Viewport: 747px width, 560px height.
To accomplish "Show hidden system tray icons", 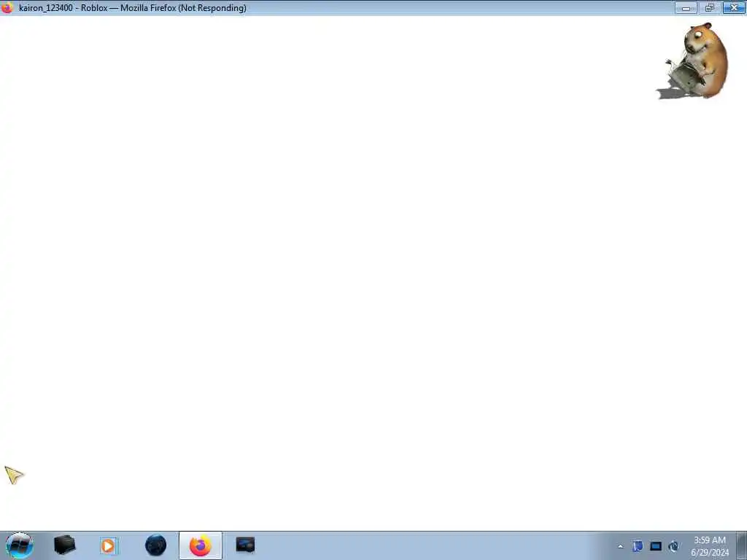I will pos(620,547).
